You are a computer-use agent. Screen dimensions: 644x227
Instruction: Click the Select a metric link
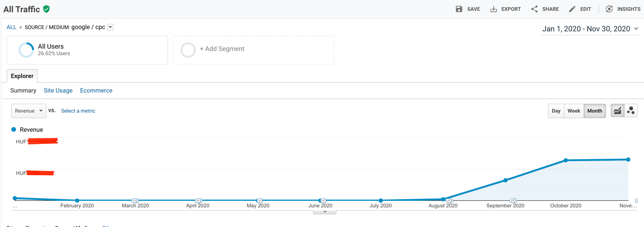point(78,111)
